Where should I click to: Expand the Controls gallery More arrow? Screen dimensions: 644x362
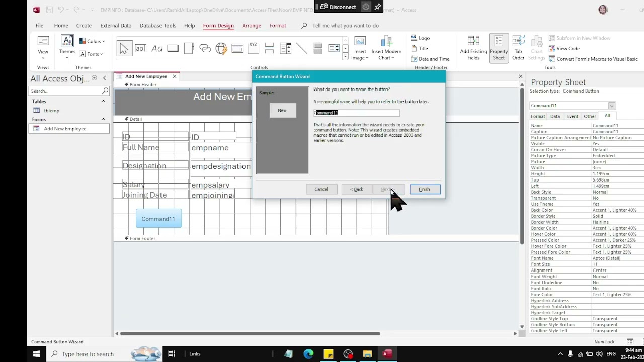pyautogui.click(x=345, y=56)
